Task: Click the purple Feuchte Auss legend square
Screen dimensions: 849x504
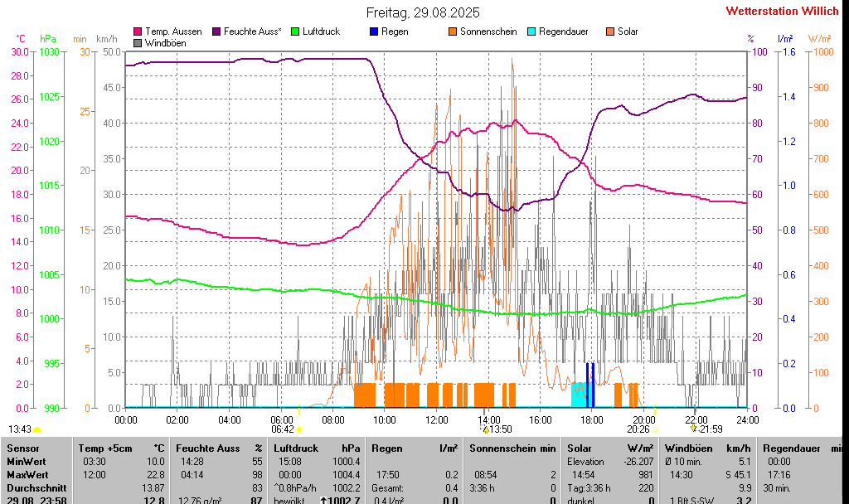Action: [216, 31]
